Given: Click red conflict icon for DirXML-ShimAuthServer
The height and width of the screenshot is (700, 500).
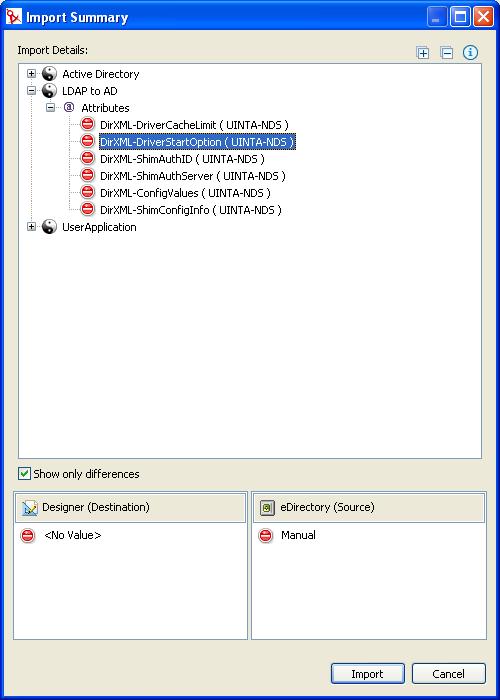Looking at the screenshot, I should pos(88,175).
